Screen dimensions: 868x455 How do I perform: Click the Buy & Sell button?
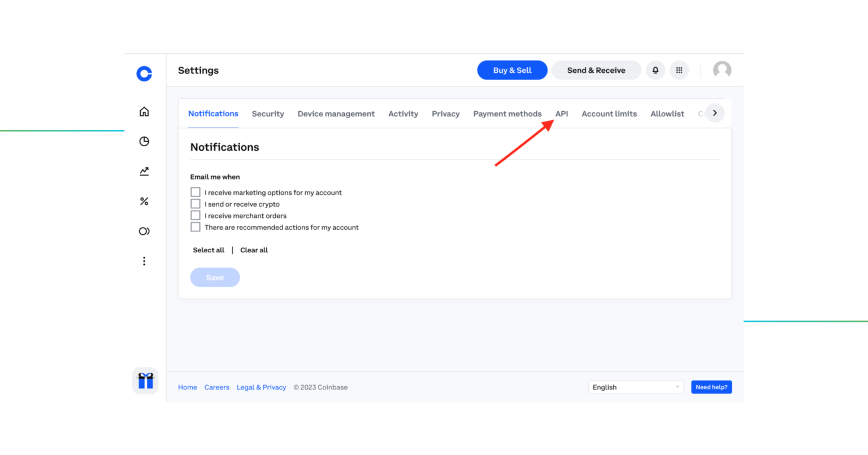(x=512, y=70)
